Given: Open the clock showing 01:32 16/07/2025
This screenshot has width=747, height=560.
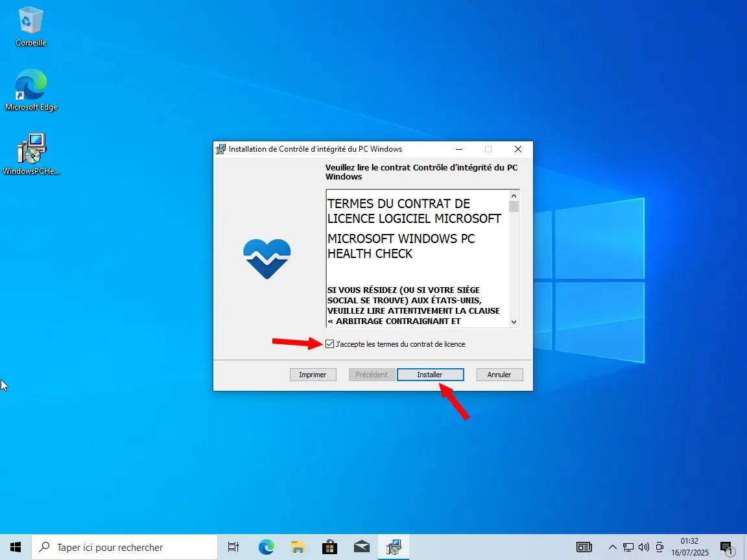Looking at the screenshot, I should click(x=689, y=547).
